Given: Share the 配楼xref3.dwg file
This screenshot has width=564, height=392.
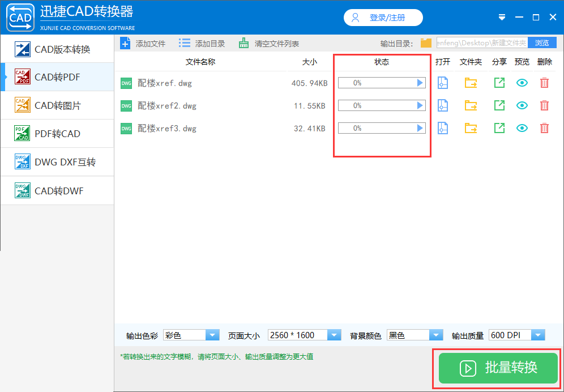Looking at the screenshot, I should [x=499, y=128].
